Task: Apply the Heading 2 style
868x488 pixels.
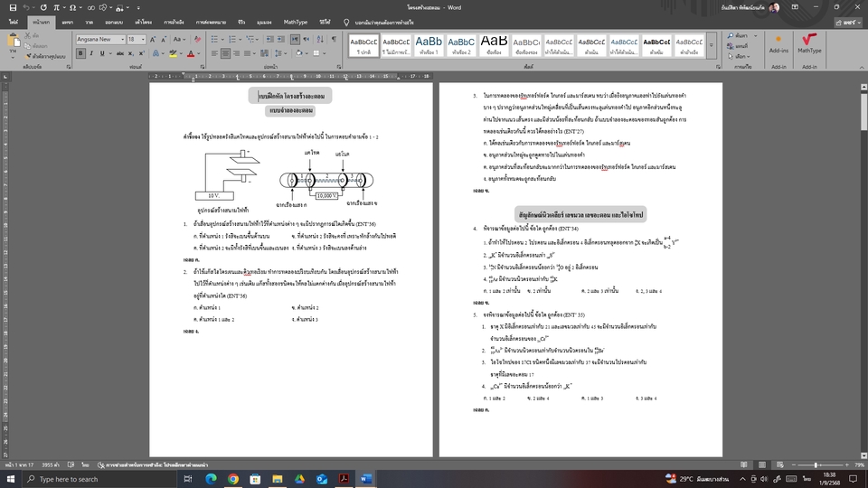Action: [461, 44]
